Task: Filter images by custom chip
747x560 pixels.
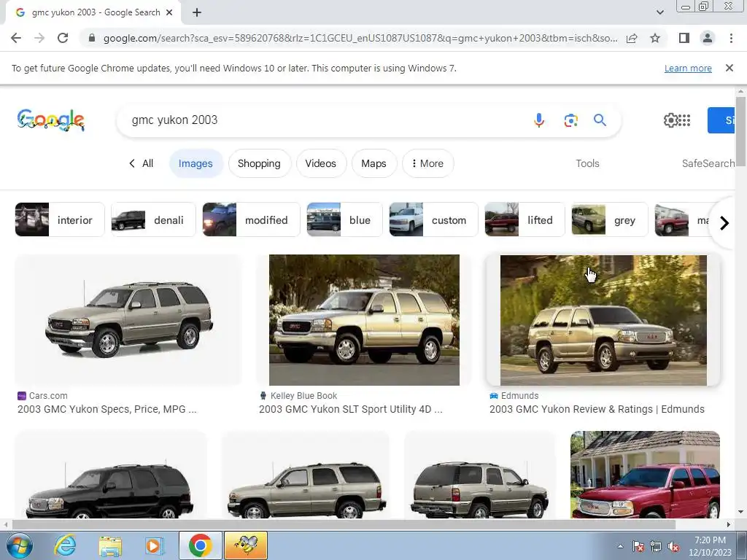Action: tap(433, 219)
